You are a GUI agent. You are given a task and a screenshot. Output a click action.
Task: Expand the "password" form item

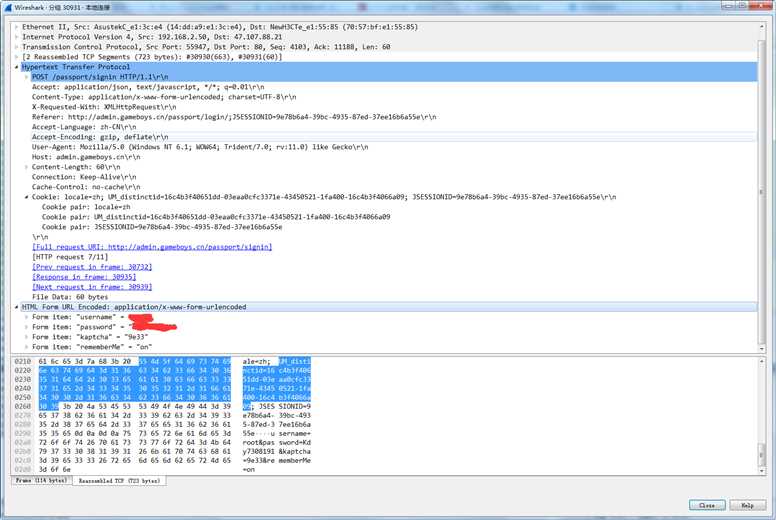26,327
